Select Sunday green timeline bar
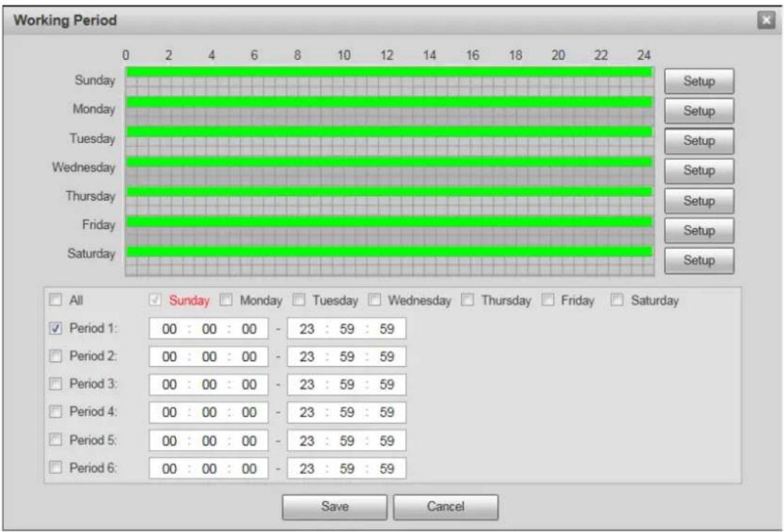The width and height of the screenshot is (784, 532). [389, 72]
